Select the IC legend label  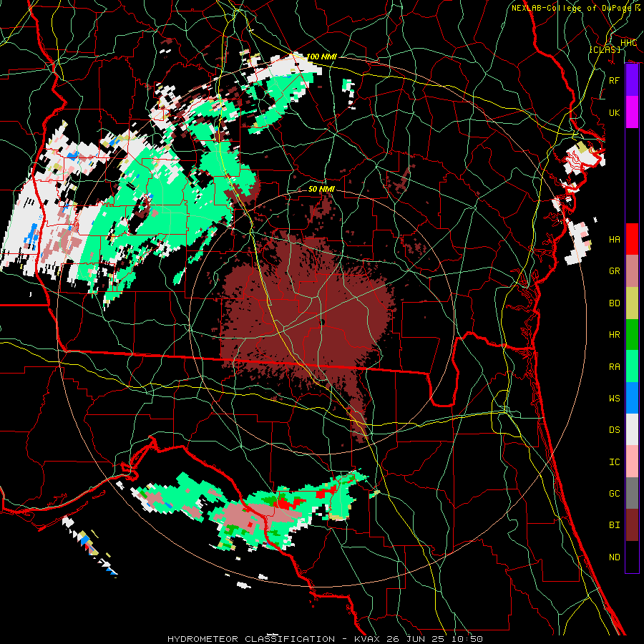615,462
